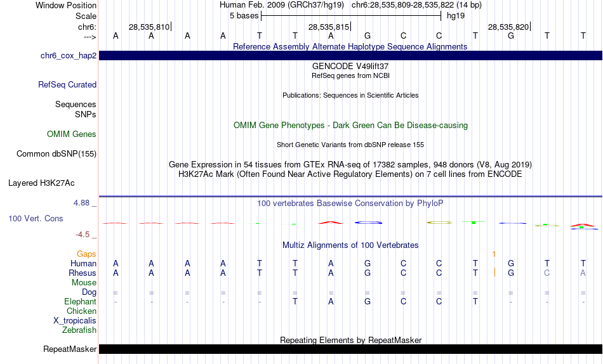
Task: Click the GENCODE V49lift37 track title
Action: [x=350, y=66]
